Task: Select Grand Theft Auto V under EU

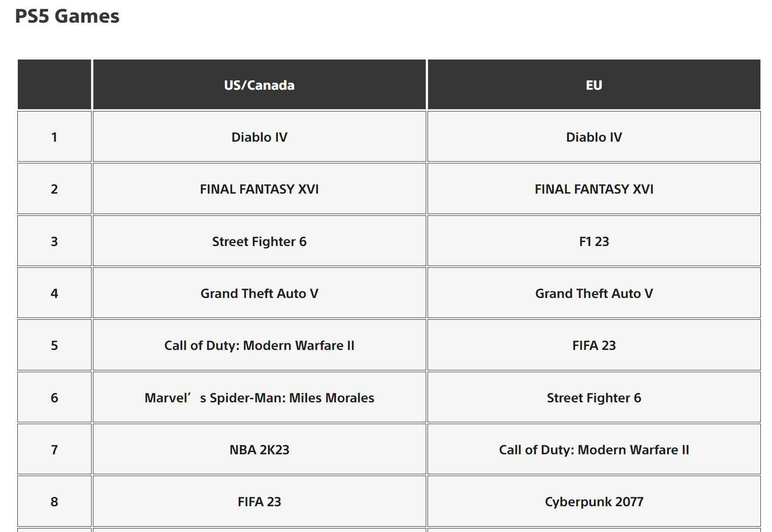Action: pyautogui.click(x=594, y=293)
